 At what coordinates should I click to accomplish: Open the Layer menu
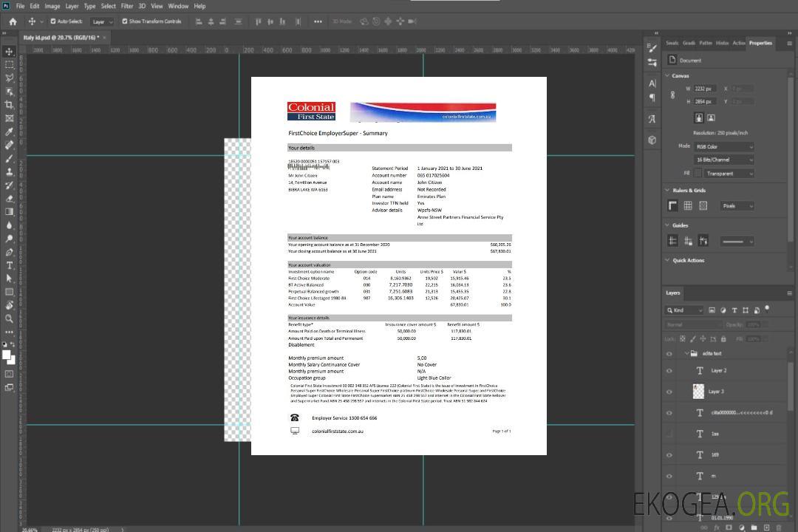72,6
